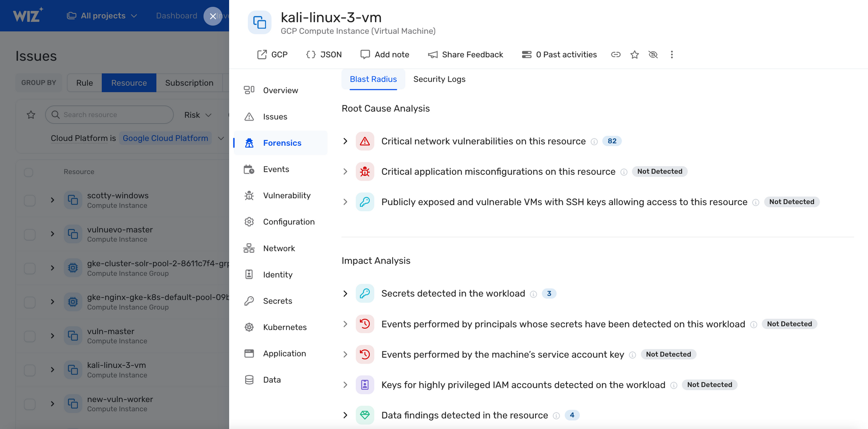Open resource in GCP
The image size is (868, 429).
pyautogui.click(x=272, y=55)
